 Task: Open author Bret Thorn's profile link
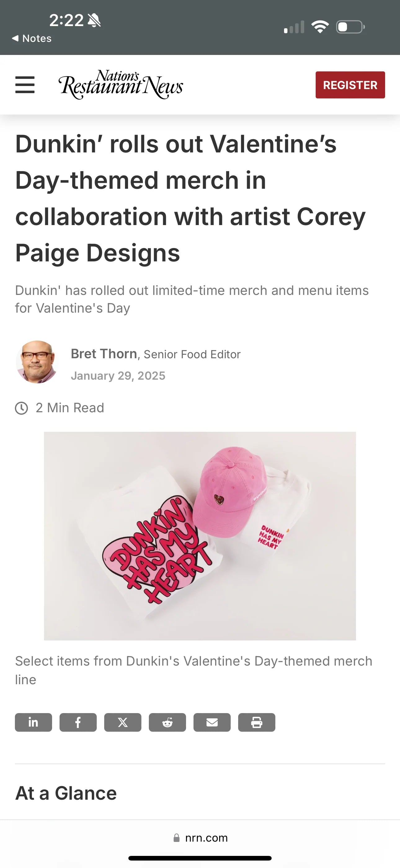(104, 354)
